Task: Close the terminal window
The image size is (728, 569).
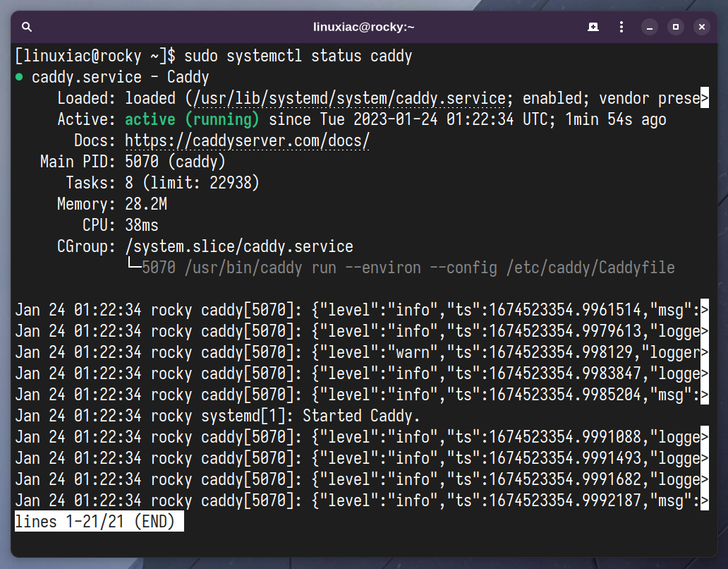Action: [x=701, y=27]
